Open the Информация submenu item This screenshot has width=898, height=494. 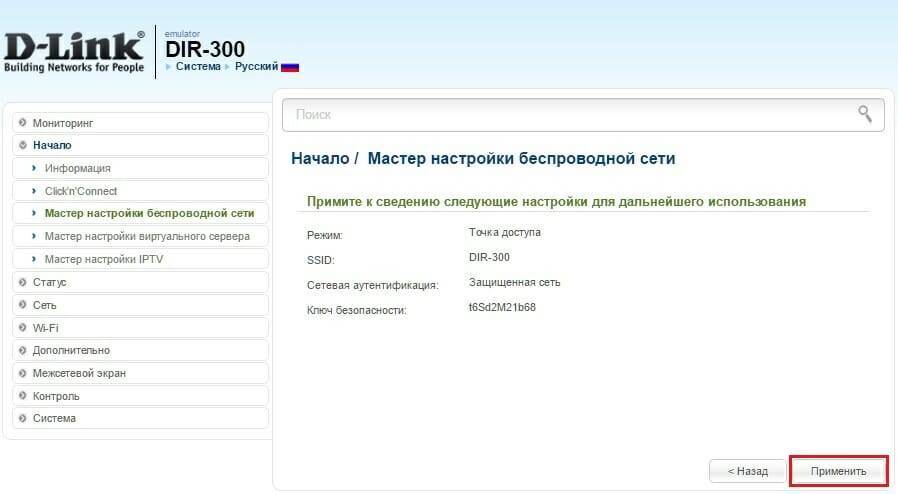click(140, 168)
